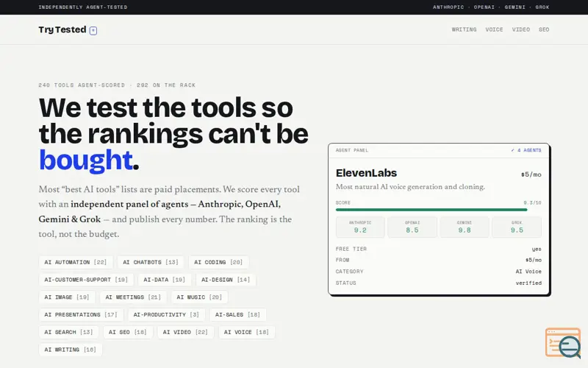Select the AI Presentations [17] tag

click(81, 315)
